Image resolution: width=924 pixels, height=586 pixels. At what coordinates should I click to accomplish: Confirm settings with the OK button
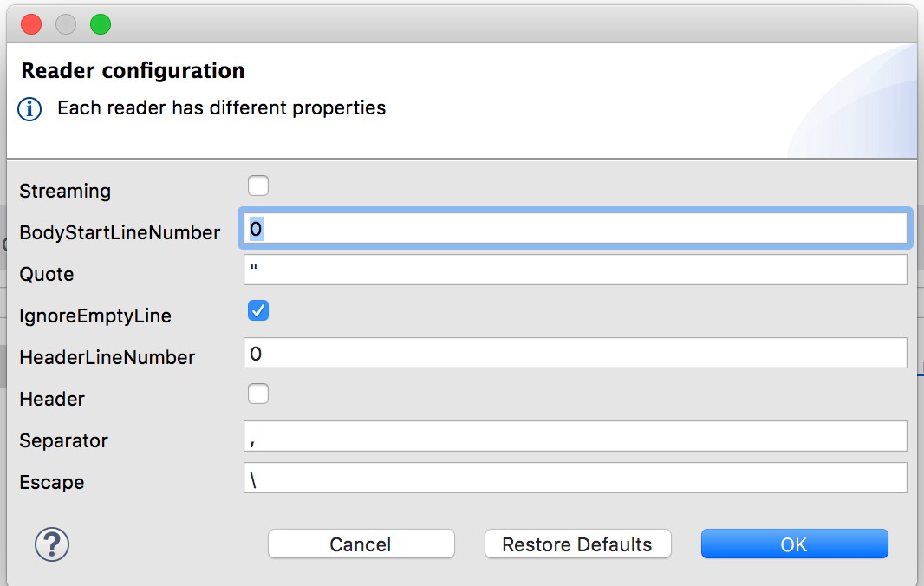coord(794,544)
